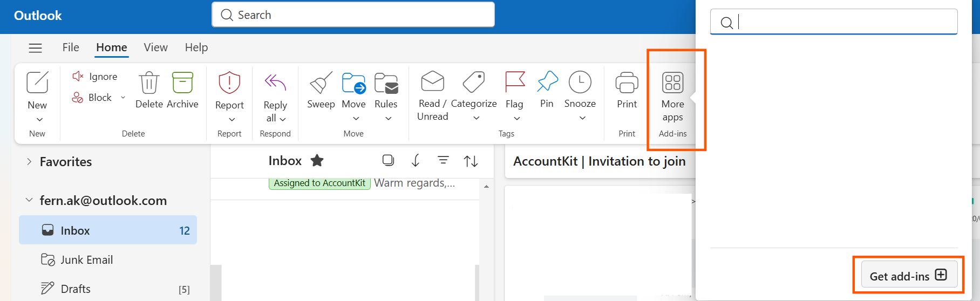Toggle Read / Unread status
Screen dimensions: 980x301
(433, 96)
